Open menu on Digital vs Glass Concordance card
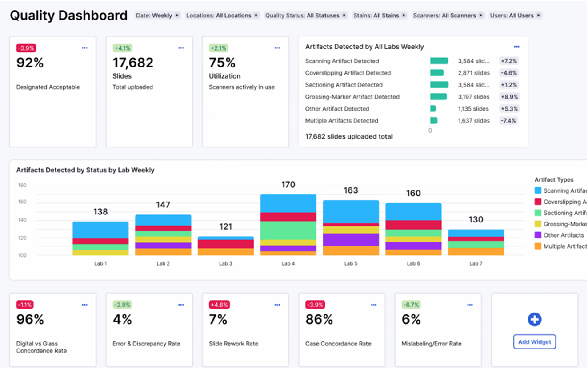Image resolution: width=588 pixels, height=369 pixels. [x=84, y=305]
